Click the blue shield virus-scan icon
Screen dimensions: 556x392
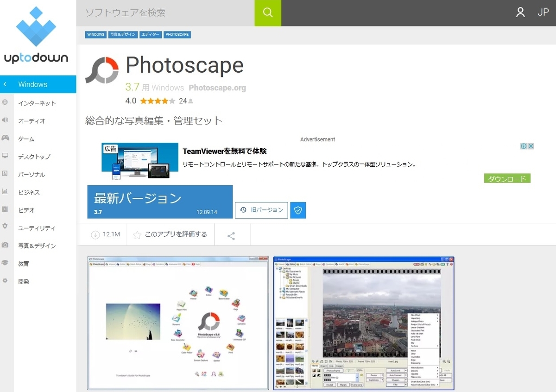point(298,210)
